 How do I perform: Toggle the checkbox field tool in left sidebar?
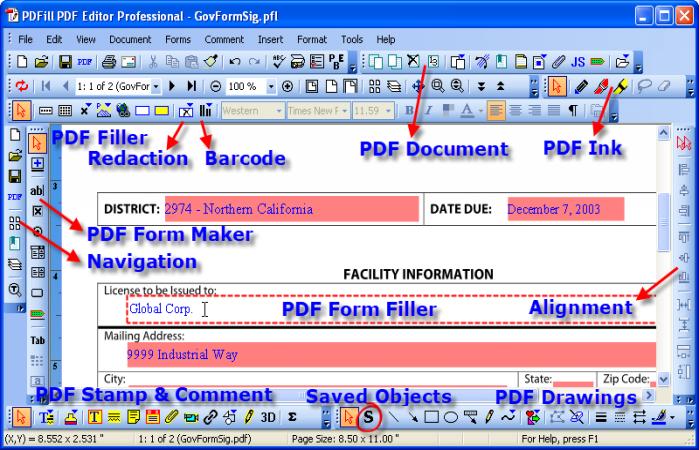(x=37, y=211)
